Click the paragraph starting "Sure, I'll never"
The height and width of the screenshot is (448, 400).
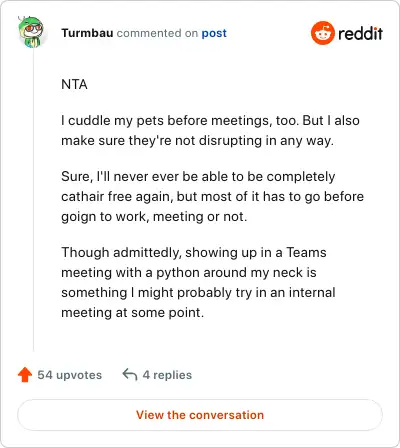[212, 196]
